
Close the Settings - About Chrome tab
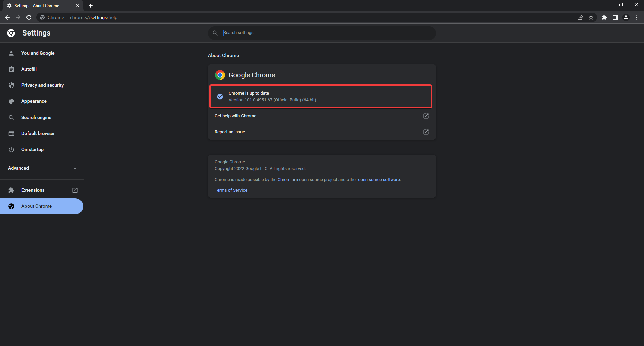click(x=78, y=6)
